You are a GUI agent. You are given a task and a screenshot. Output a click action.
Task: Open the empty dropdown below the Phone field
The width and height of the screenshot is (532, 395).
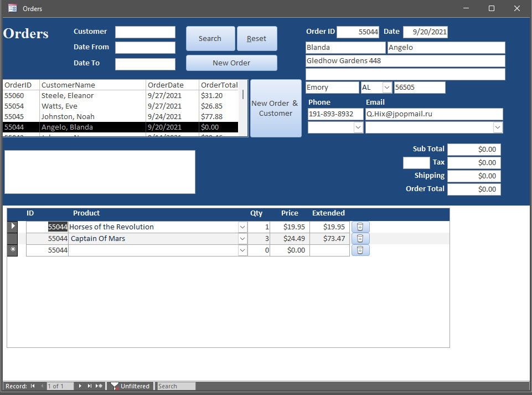[x=358, y=127]
